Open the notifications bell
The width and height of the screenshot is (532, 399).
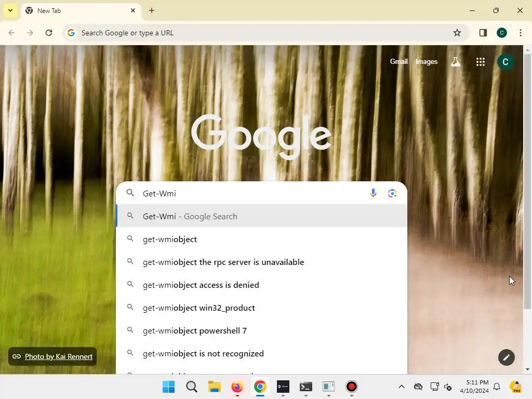(x=497, y=387)
